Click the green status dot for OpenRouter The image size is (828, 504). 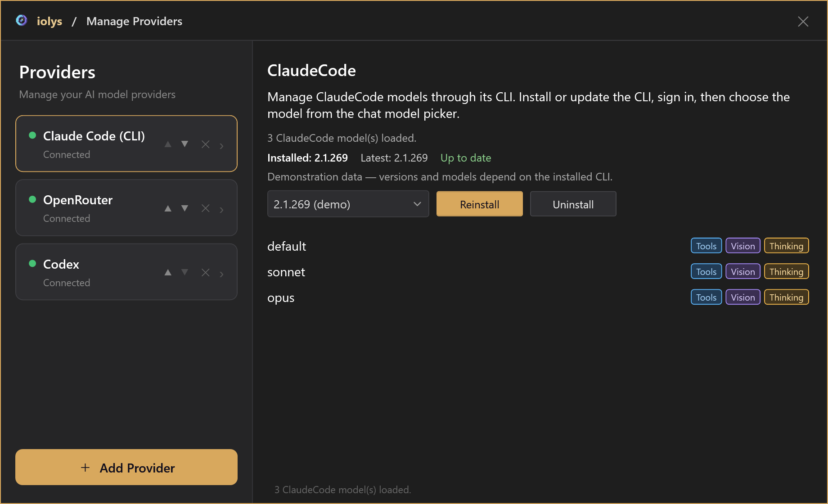tap(32, 199)
